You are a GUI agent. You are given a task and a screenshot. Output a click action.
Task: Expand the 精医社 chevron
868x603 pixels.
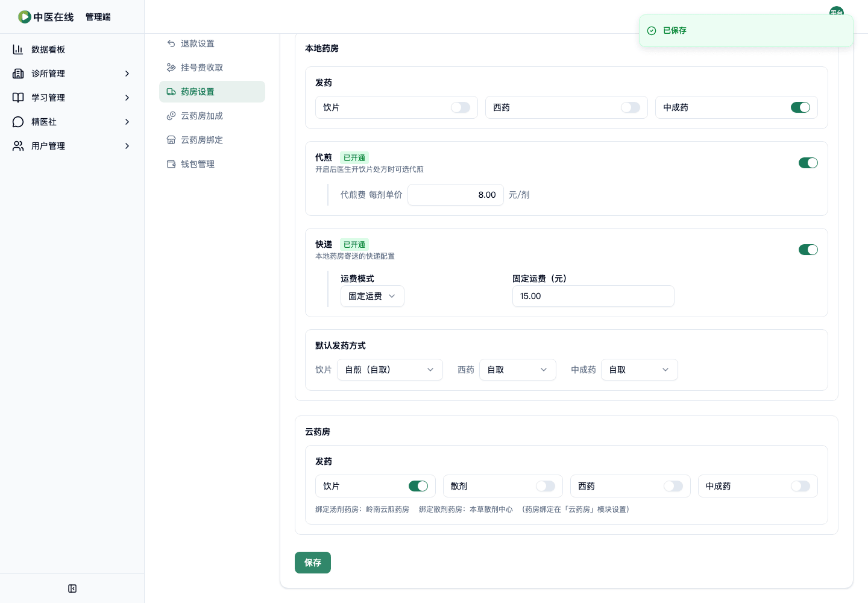(x=127, y=122)
